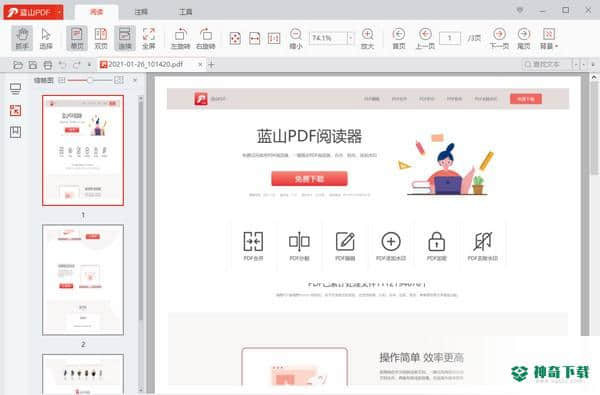Viewport: 600px width, 395px height.
Task: Switch to single page (单页) view
Action: (77, 38)
